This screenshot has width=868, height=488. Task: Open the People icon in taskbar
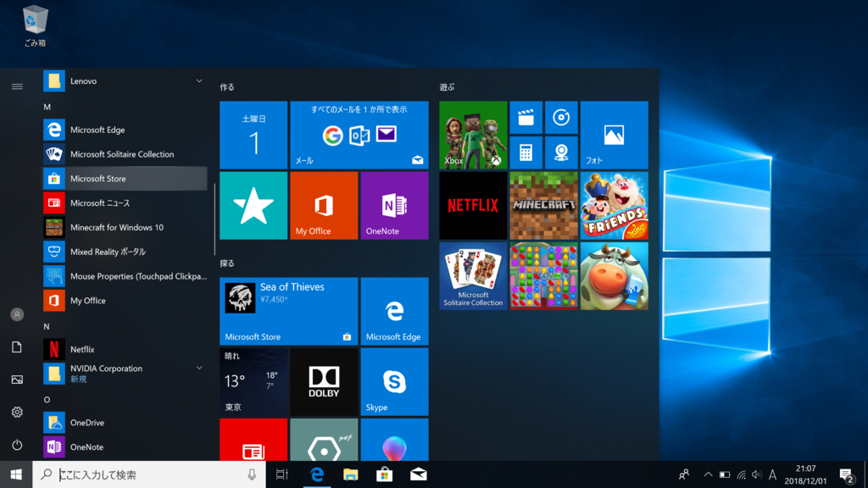click(684, 474)
